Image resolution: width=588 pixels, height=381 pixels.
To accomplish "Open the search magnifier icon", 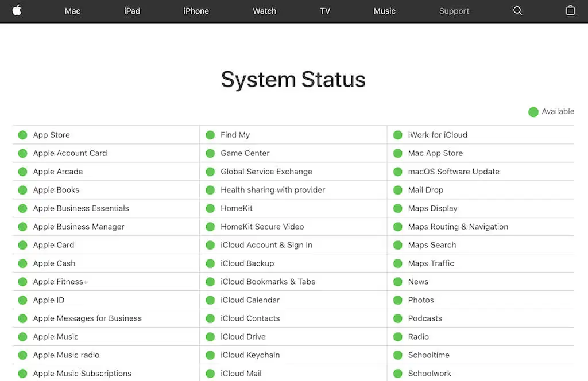I will pyautogui.click(x=517, y=11).
